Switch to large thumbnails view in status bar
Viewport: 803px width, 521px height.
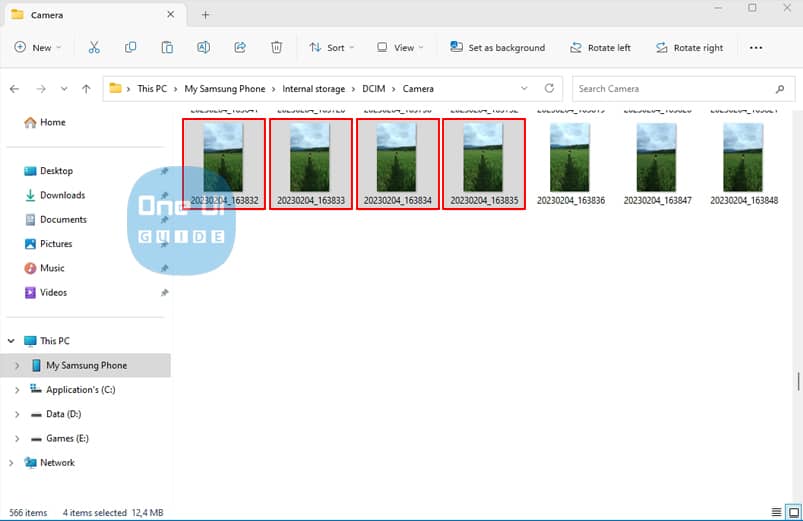pyautogui.click(x=793, y=512)
